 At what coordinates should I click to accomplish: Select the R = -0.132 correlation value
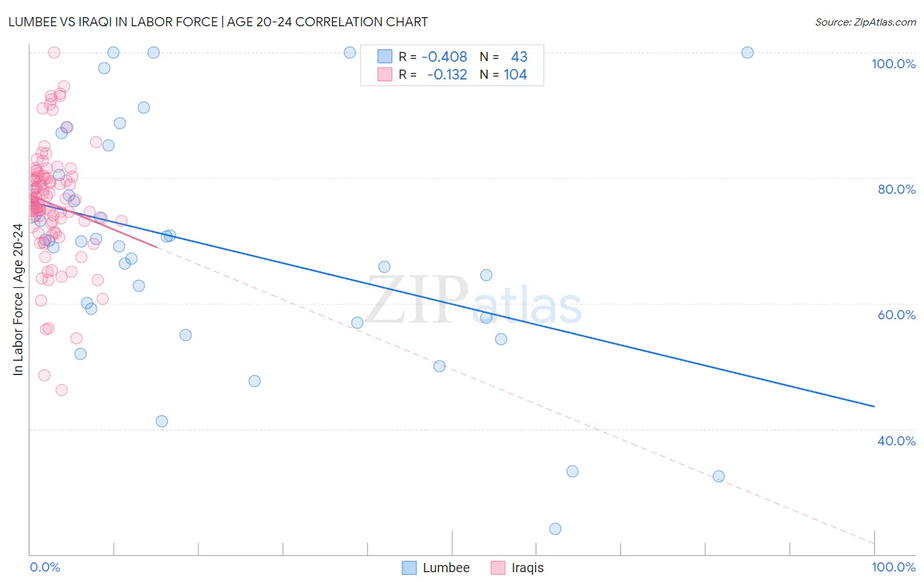pos(433,74)
